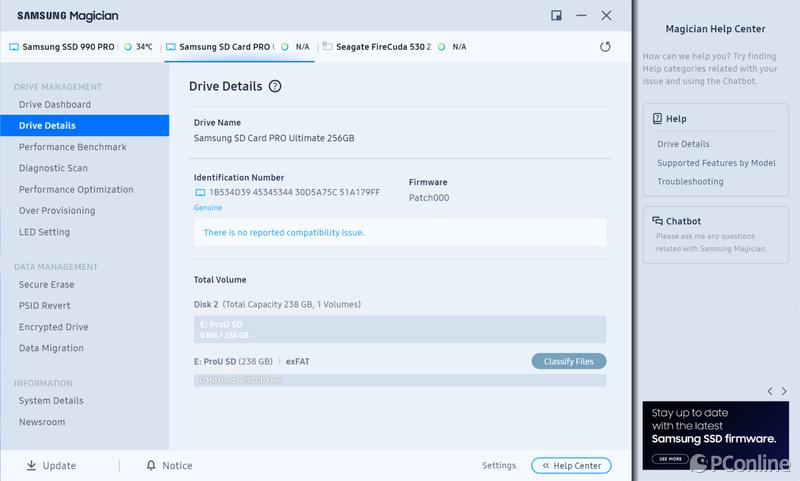Screen dimensions: 800x481
Task: Click the exFAT file system label
Action: click(x=297, y=362)
